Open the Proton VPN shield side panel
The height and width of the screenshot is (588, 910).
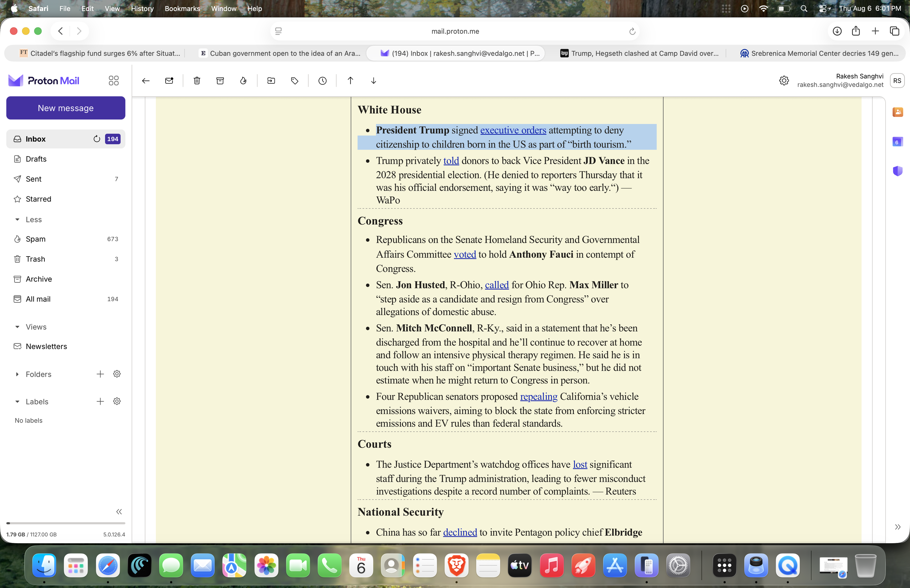[897, 171]
